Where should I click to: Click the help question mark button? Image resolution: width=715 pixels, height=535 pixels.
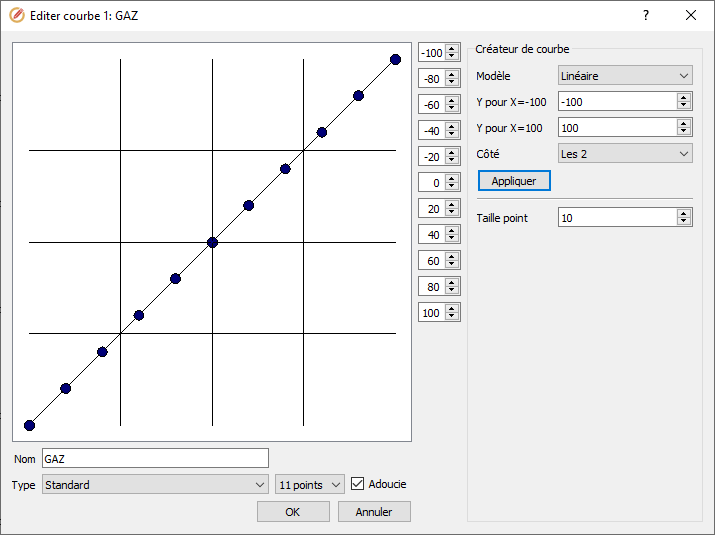point(646,15)
